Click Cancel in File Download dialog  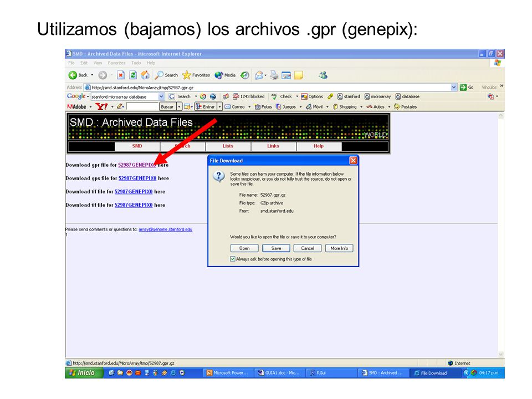click(308, 248)
